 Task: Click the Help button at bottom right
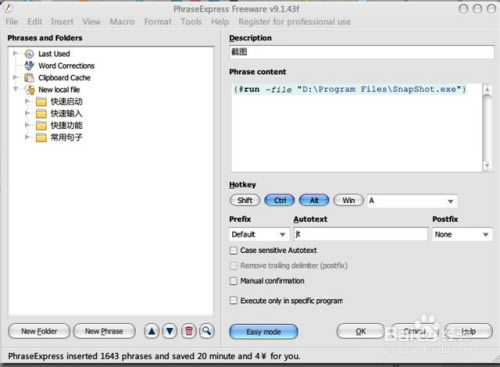pyautogui.click(x=468, y=331)
